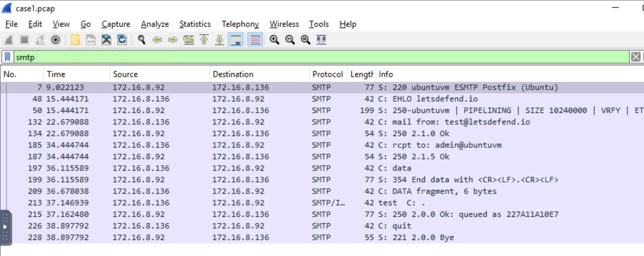
Task: Click the Stop capture square icon
Action: coord(24,40)
